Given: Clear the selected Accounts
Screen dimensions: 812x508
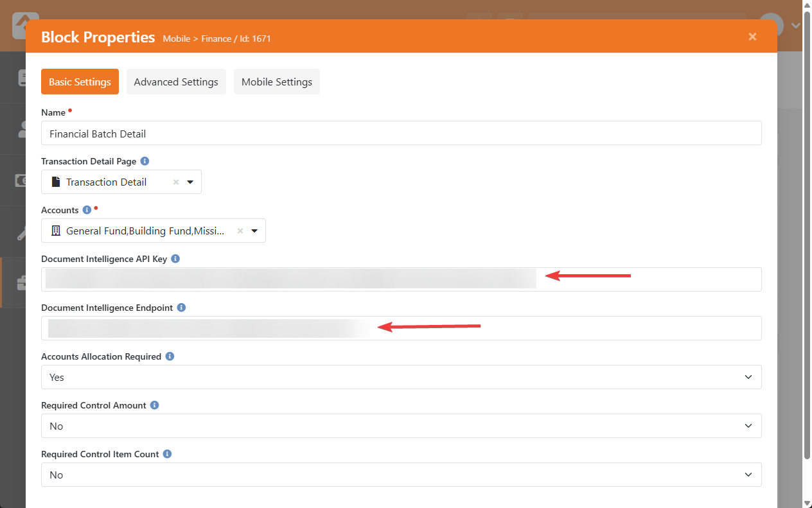Looking at the screenshot, I should 240,231.
